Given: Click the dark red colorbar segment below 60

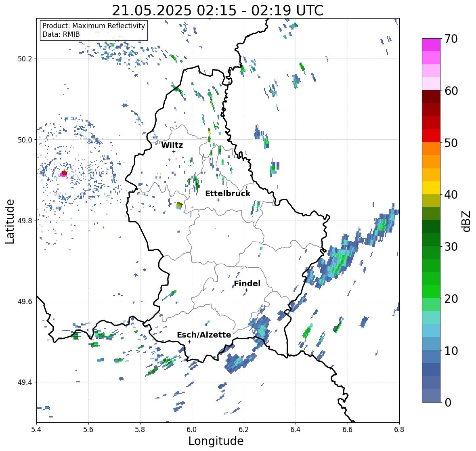Looking at the screenshot, I should [431, 97].
